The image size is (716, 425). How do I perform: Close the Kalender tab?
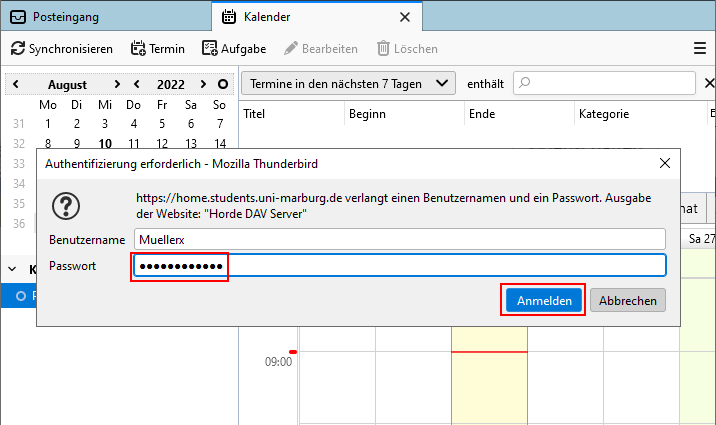click(x=404, y=17)
